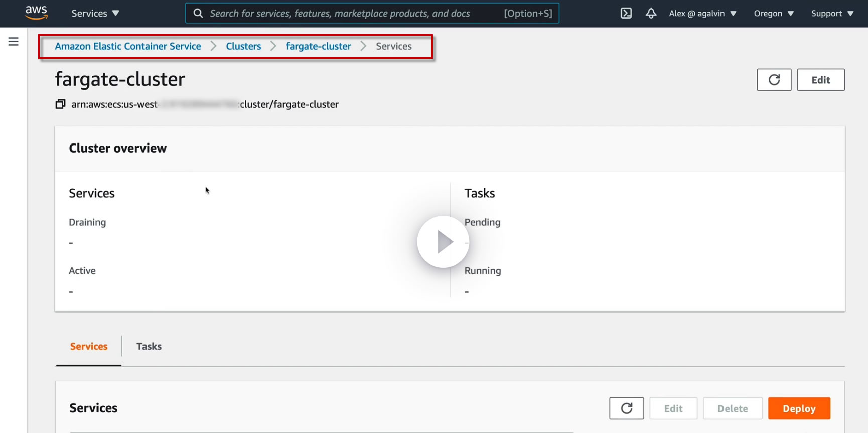Copy the cluster ARN

pyautogui.click(x=60, y=104)
